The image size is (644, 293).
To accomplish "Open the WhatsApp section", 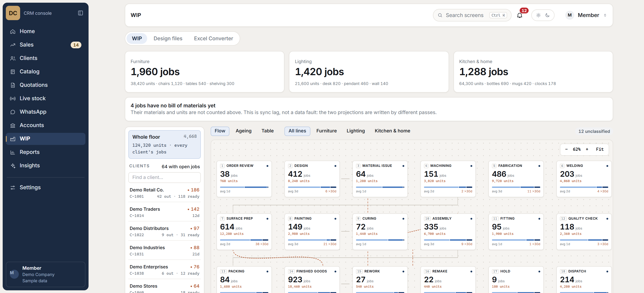I will (45, 112).
